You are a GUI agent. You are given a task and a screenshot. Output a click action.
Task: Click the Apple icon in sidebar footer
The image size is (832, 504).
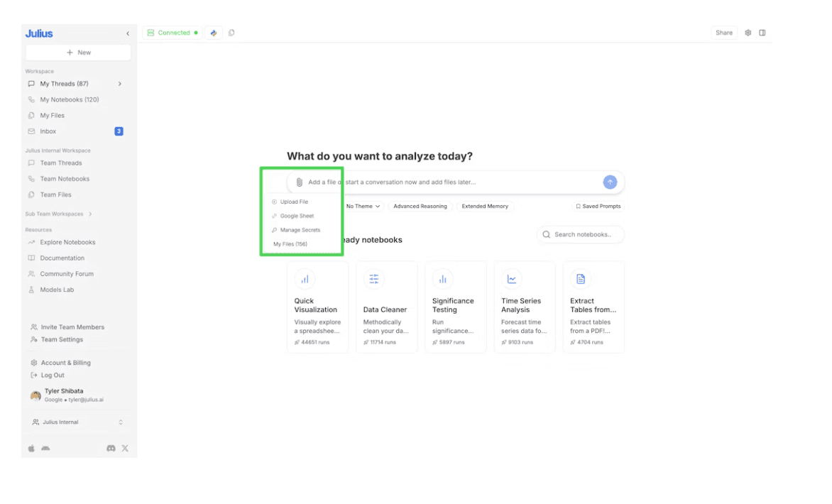click(x=31, y=448)
